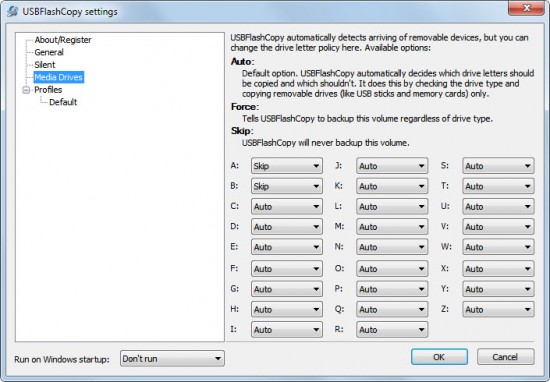Click the USBFlashCopy title bar icon
This screenshot has height=382, width=550.
tap(12, 11)
